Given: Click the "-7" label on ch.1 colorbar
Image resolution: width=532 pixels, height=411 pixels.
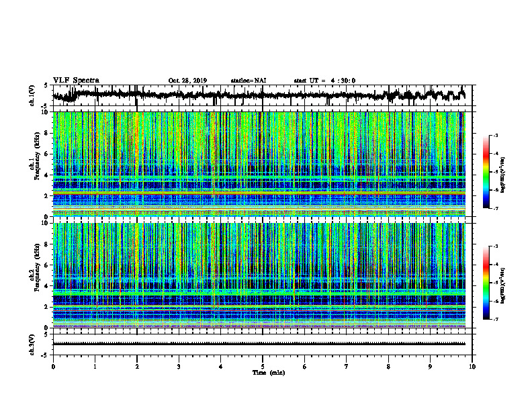Looking at the screenshot, I should [496, 208].
